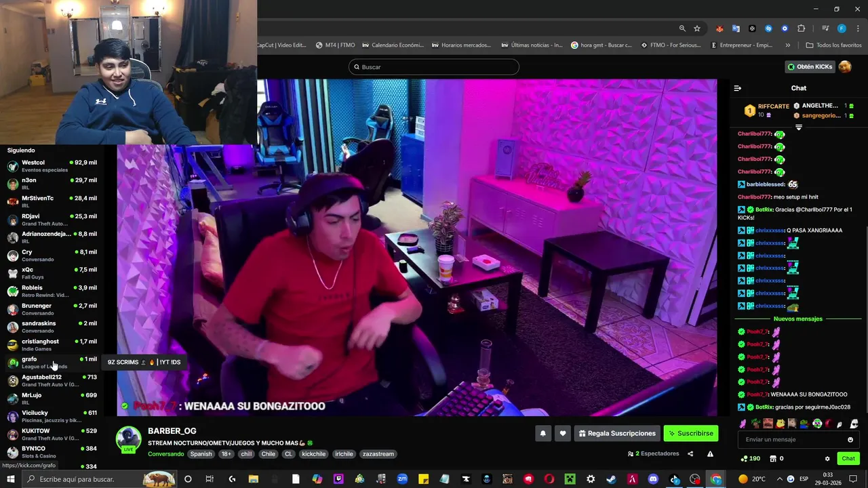
Task: Click the zazastream tag
Action: pyautogui.click(x=378, y=454)
